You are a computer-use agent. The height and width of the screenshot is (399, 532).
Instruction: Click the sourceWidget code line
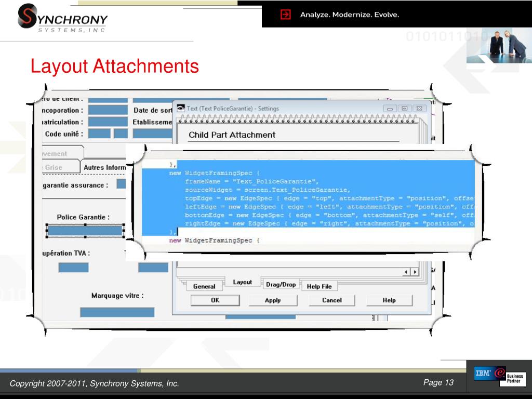(x=268, y=190)
